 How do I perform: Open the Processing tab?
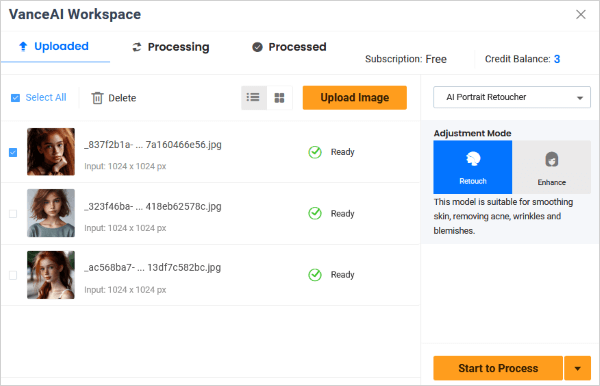pos(171,47)
